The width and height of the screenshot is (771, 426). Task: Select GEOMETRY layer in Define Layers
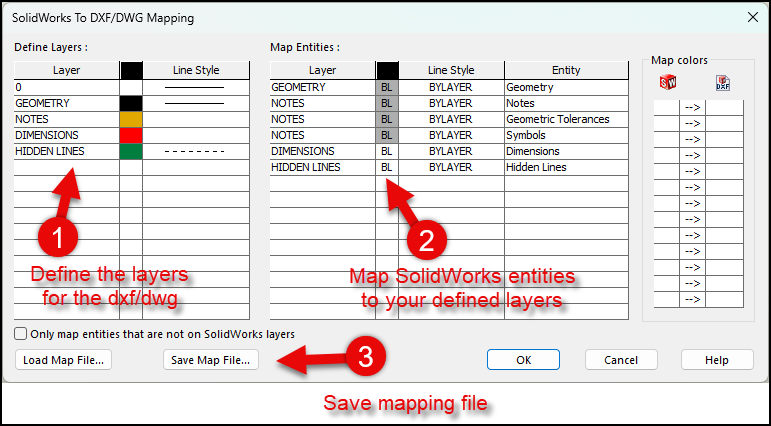click(66, 103)
